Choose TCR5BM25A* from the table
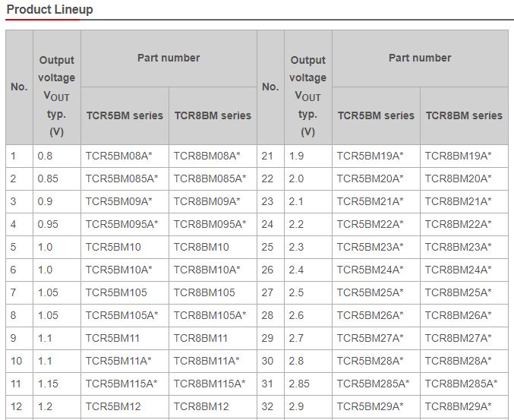 [x=371, y=292]
